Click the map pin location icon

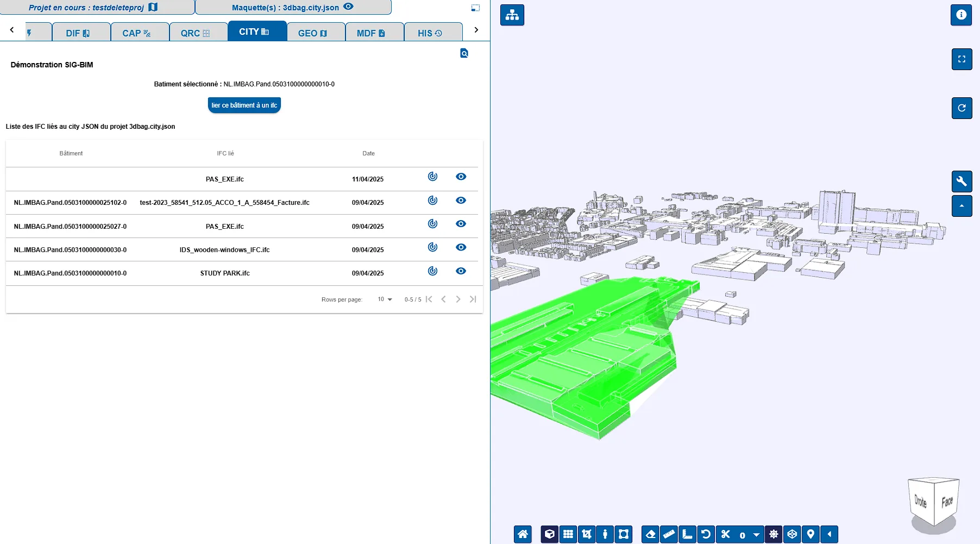[811, 534]
